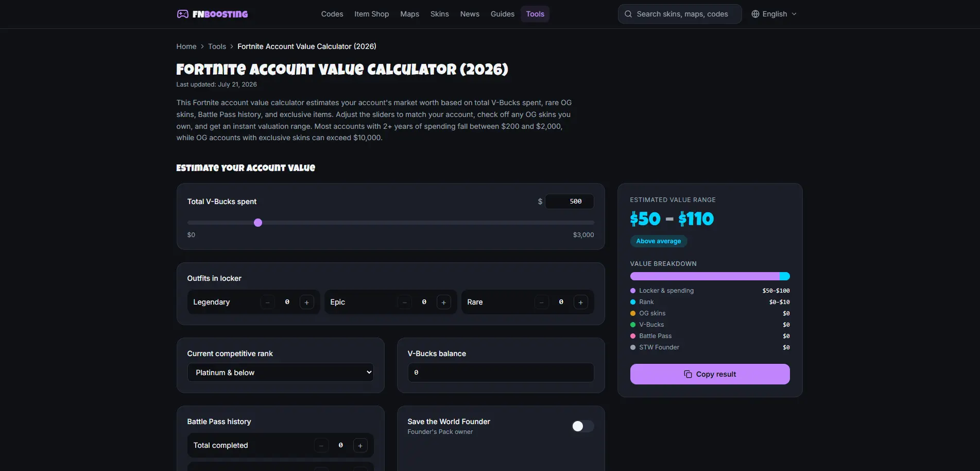The width and height of the screenshot is (980, 471).
Task: Click the globe language icon
Action: click(x=755, y=14)
